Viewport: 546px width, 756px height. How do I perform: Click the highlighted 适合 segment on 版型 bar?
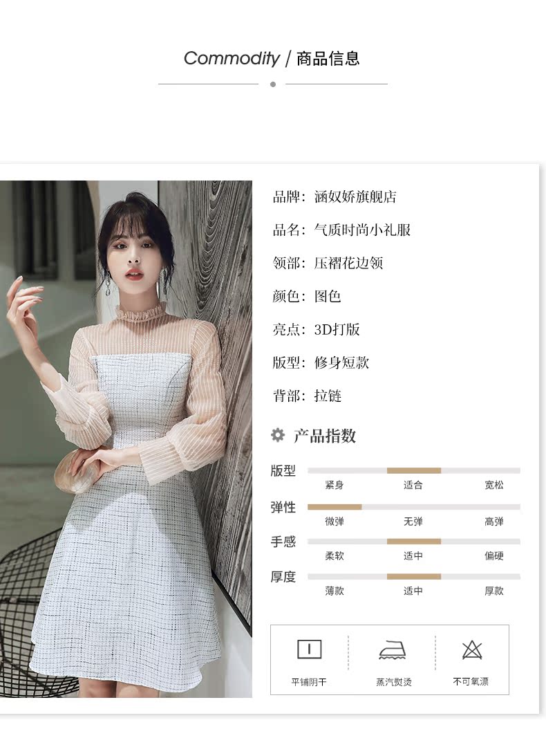(x=413, y=470)
